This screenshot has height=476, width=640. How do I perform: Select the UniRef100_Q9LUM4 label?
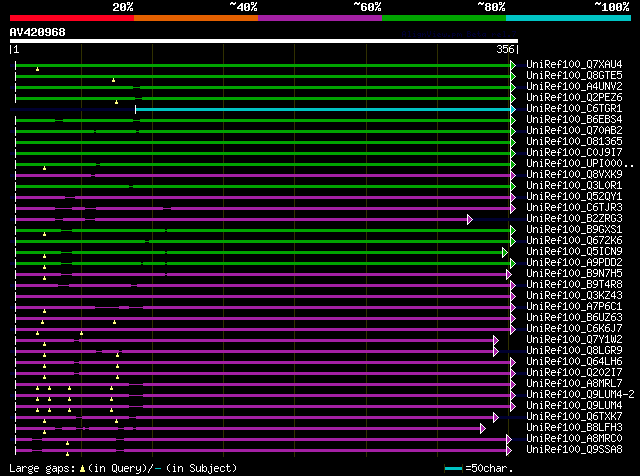pyautogui.click(x=574, y=406)
